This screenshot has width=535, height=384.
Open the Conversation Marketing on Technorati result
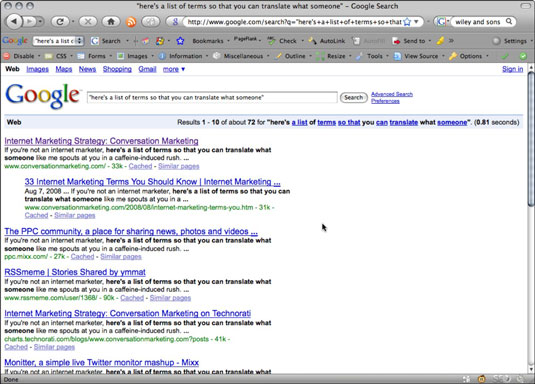[x=128, y=313]
